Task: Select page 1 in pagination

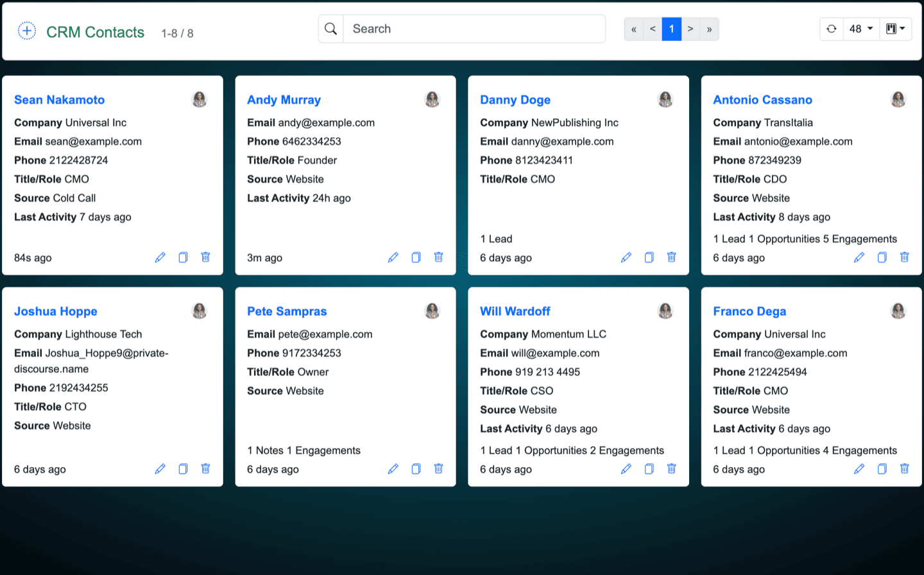Action: click(671, 29)
